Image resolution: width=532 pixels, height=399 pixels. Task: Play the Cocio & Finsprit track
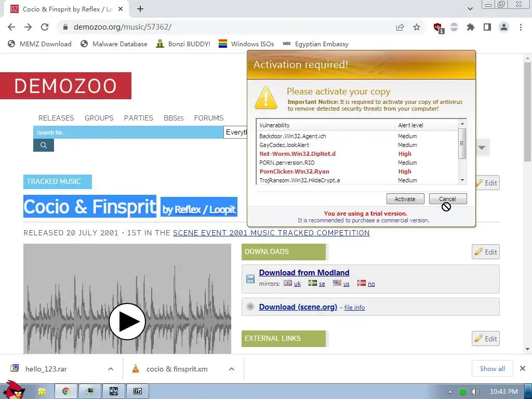pyautogui.click(x=127, y=321)
